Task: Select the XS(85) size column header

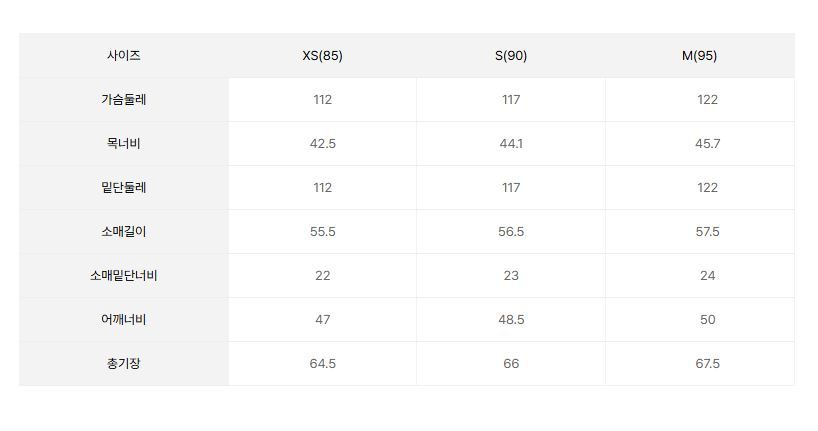Action: (322, 56)
